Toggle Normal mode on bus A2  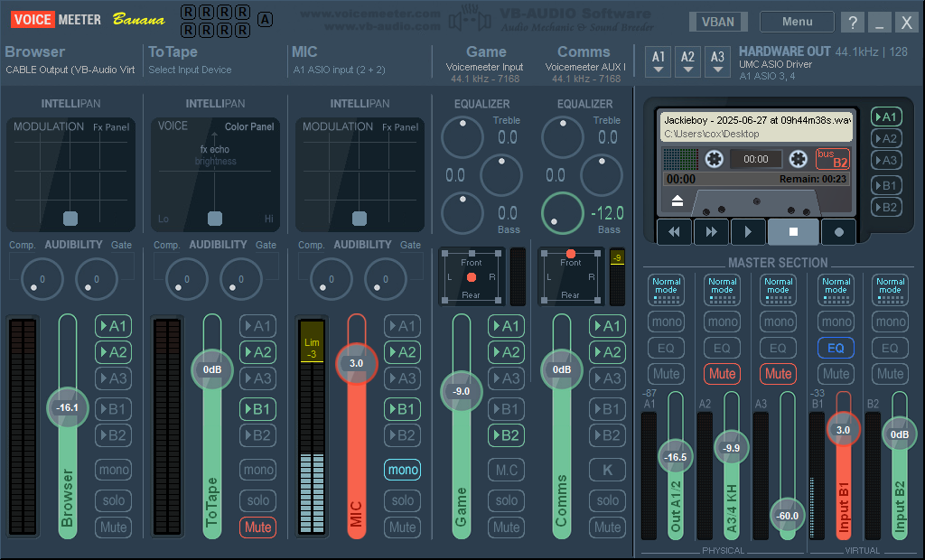pyautogui.click(x=722, y=289)
